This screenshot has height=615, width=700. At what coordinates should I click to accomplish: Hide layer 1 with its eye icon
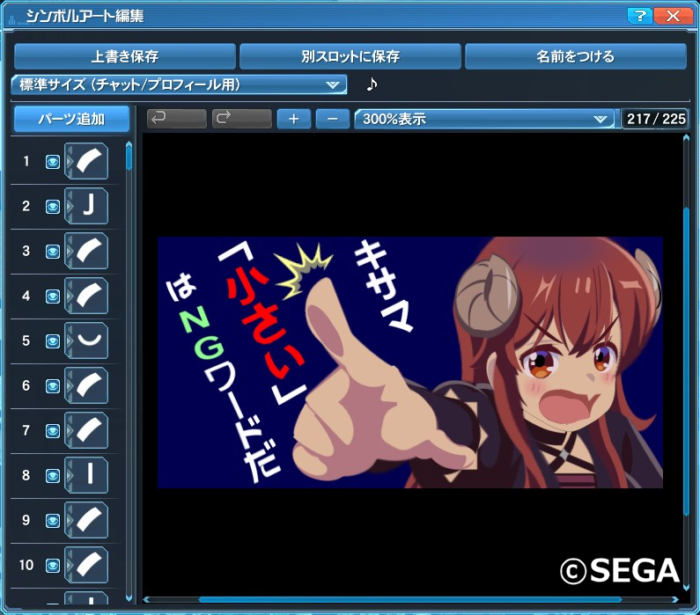pyautogui.click(x=53, y=161)
